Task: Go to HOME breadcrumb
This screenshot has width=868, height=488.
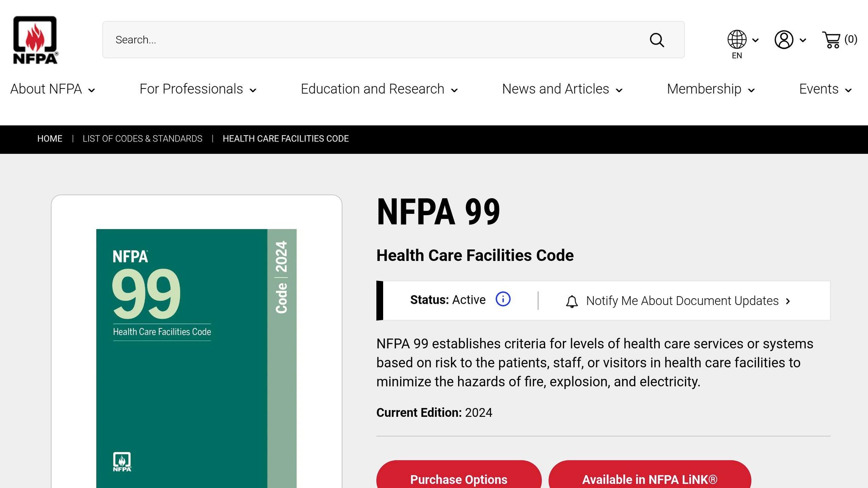Action: tap(50, 139)
